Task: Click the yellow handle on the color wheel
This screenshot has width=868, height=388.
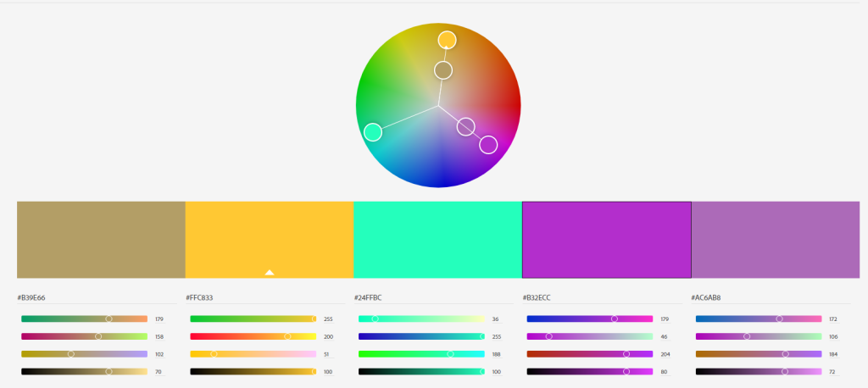Action: click(x=447, y=40)
